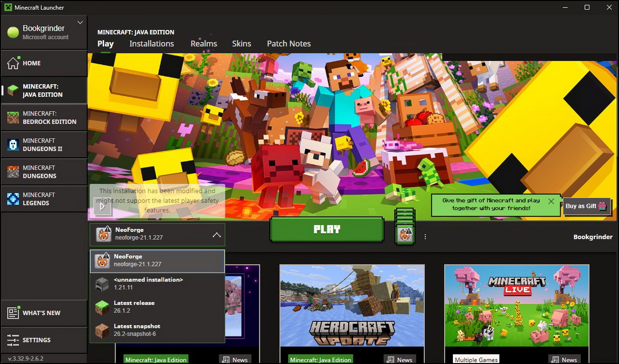Image resolution: width=619 pixels, height=364 pixels.
Task: Click the furnace icon of the unnamed installation
Action: (102, 284)
